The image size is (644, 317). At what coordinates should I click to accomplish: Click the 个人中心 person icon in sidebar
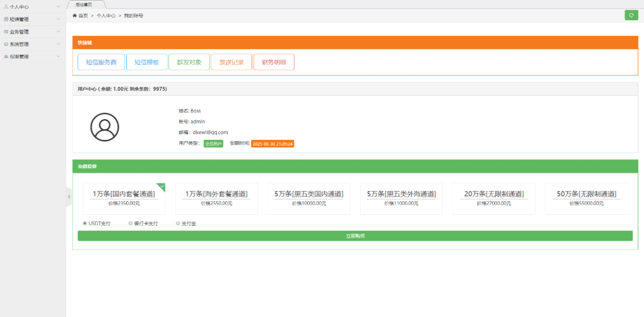pyautogui.click(x=6, y=7)
